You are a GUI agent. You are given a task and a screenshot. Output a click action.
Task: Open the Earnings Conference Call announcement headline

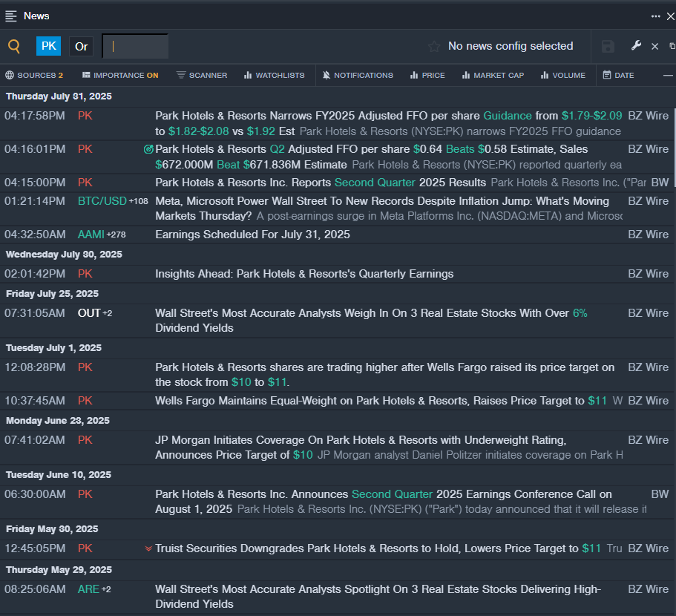pyautogui.click(x=384, y=502)
